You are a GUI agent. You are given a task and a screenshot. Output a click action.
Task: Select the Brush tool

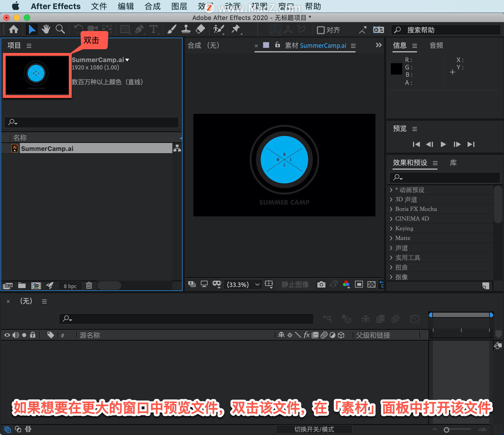coord(172,29)
